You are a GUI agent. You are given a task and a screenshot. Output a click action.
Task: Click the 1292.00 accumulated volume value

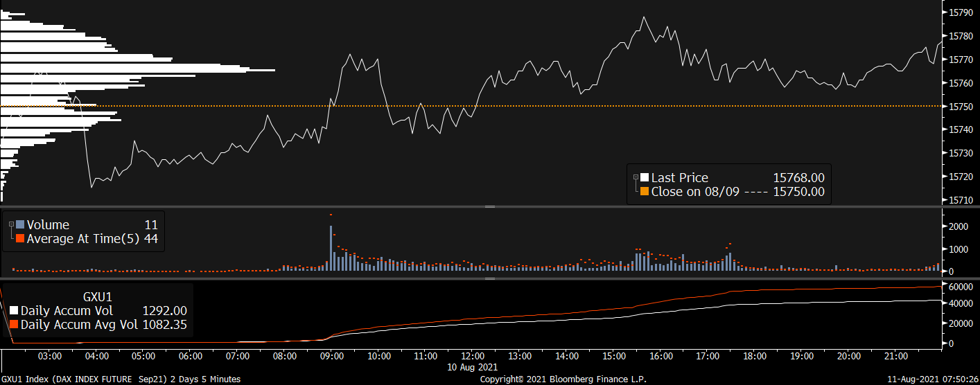[164, 311]
